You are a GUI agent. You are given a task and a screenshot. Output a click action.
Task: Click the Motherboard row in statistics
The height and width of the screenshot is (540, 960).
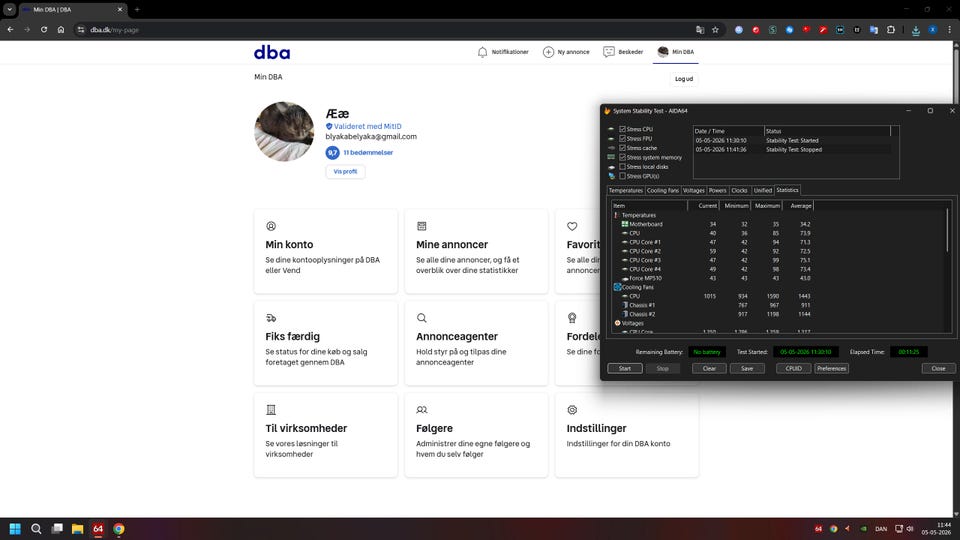pyautogui.click(x=713, y=224)
